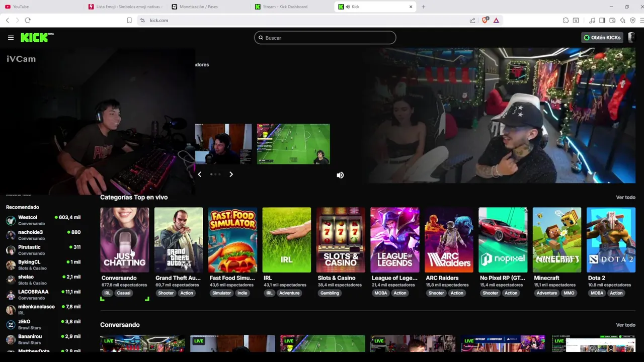The width and height of the screenshot is (644, 362).
Task: Click the KICK logo
Action: [37, 38]
